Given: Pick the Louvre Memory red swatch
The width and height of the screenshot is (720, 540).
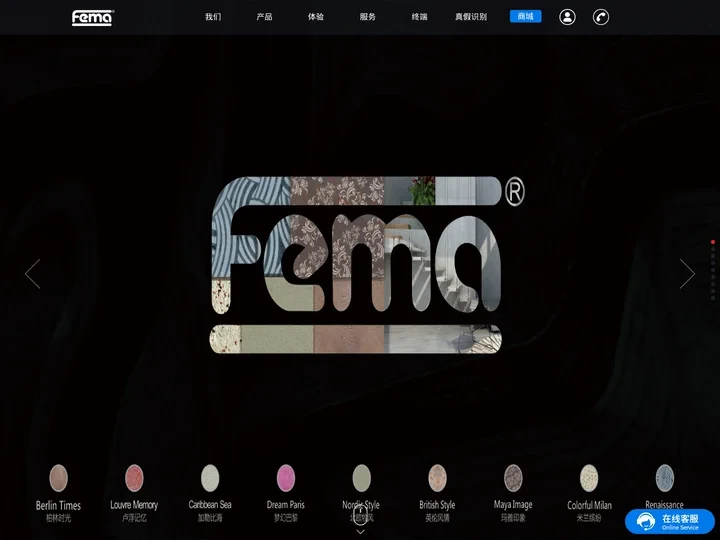Looking at the screenshot, I should (x=135, y=478).
